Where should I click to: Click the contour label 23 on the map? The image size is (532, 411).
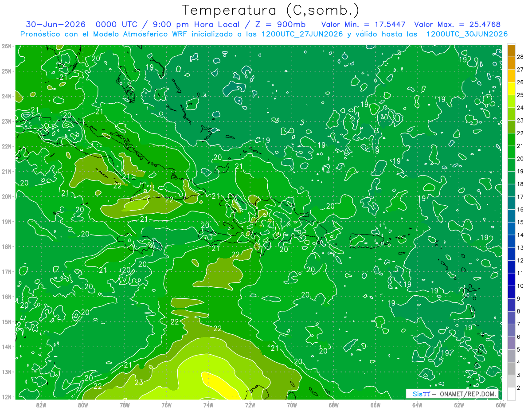click(139, 382)
